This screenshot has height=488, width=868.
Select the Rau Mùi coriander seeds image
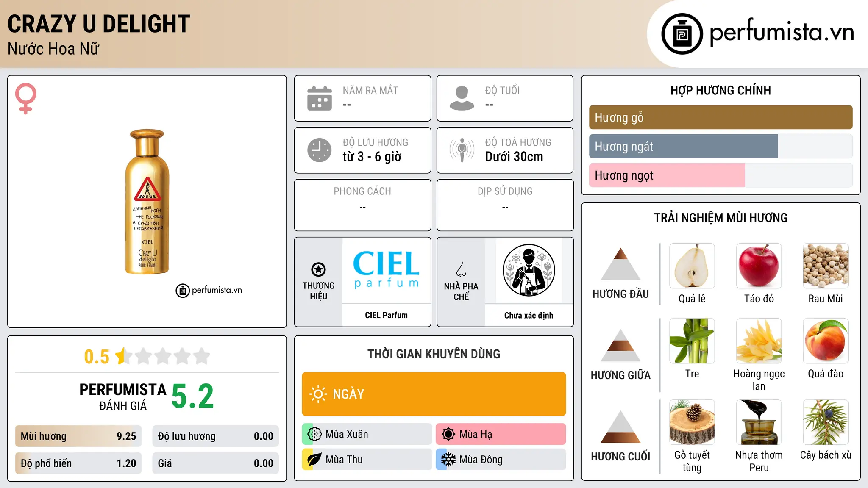tap(826, 266)
